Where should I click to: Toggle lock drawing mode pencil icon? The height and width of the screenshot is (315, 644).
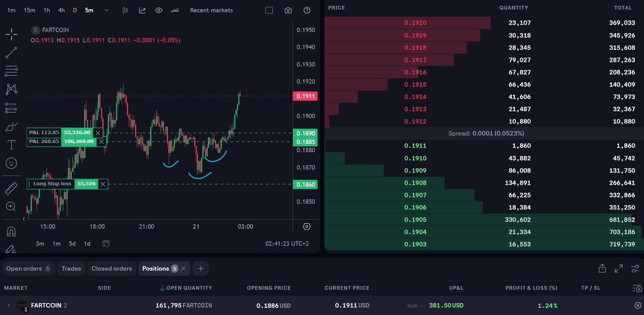(x=11, y=249)
